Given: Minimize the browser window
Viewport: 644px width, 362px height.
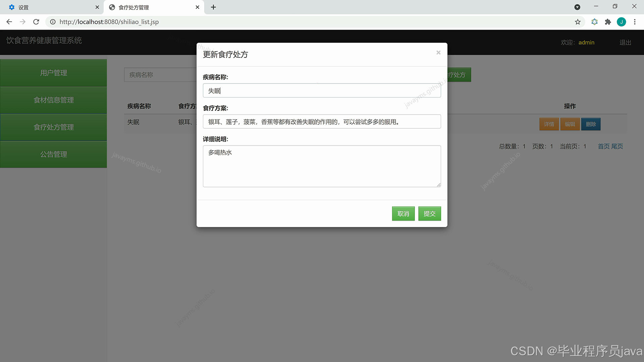Looking at the screenshot, I should tap(596, 6).
